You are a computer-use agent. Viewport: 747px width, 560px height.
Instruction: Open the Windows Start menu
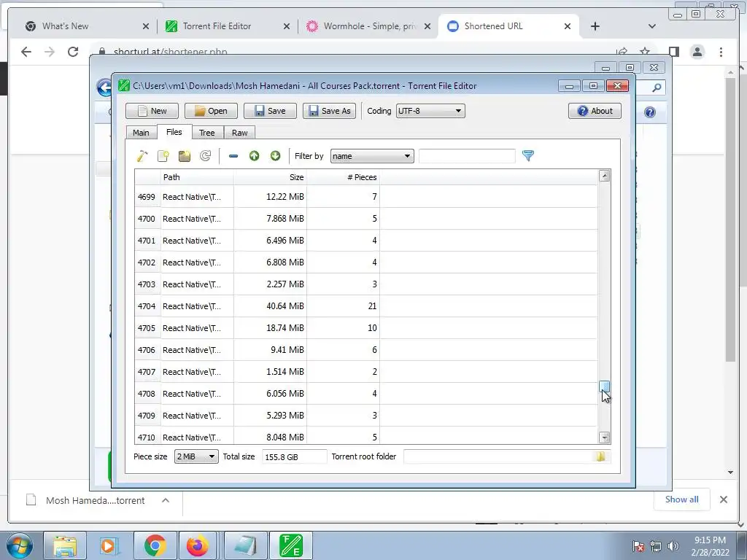click(19, 545)
